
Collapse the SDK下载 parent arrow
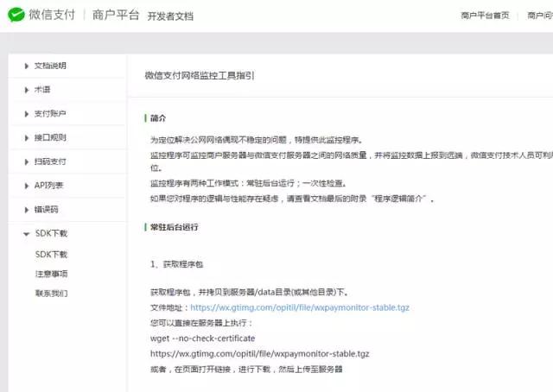coord(26,234)
